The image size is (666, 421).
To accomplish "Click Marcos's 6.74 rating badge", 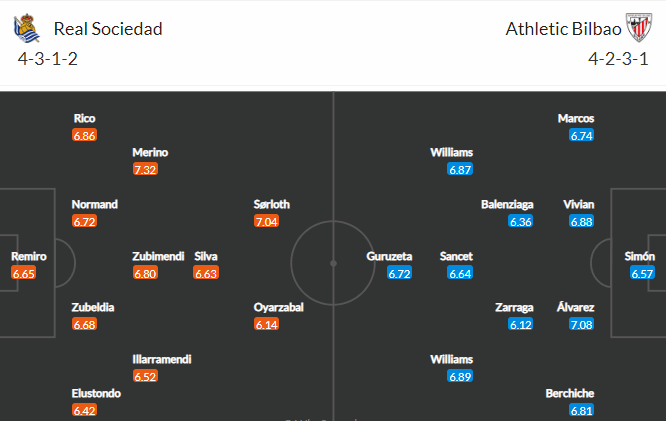I will tap(581, 136).
